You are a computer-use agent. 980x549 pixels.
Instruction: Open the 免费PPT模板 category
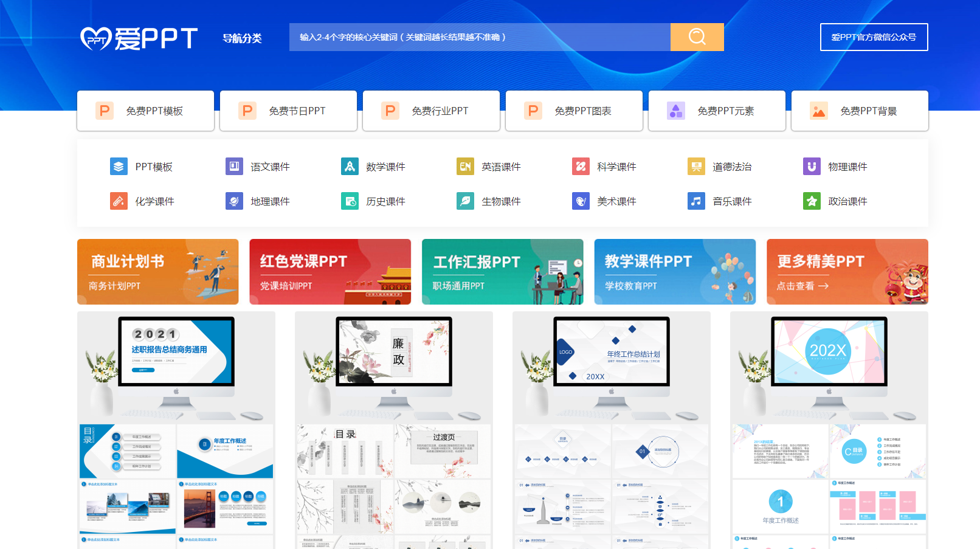(145, 111)
